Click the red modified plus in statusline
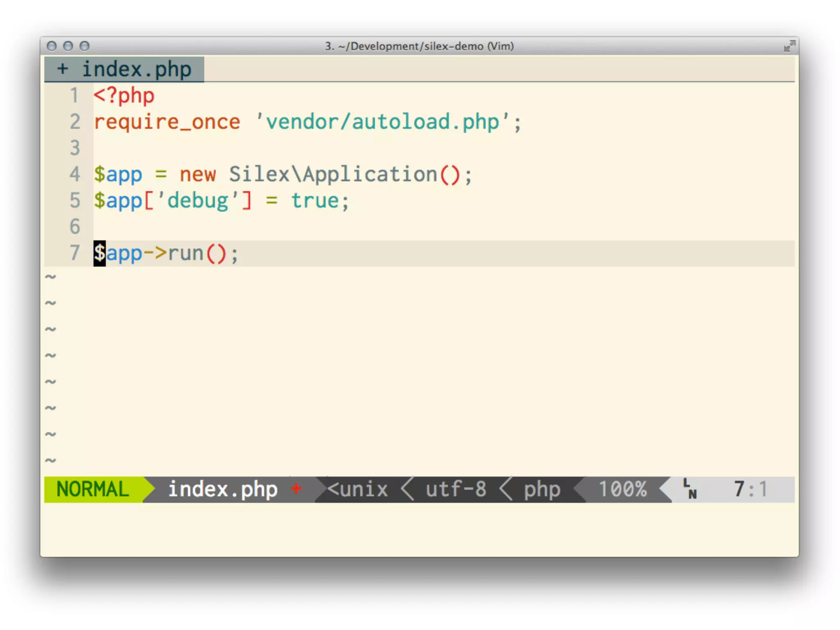This screenshot has height=630, width=840. pyautogui.click(x=296, y=488)
